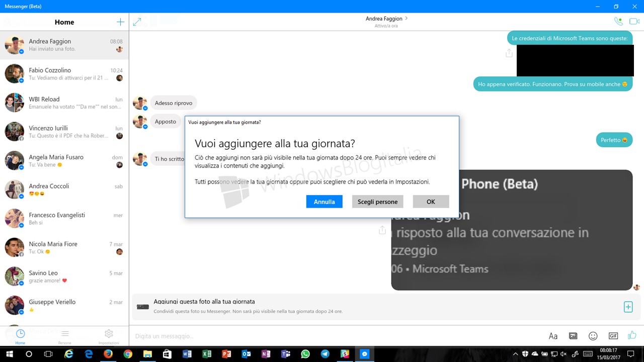Add this photo to your day plus button

(628, 307)
